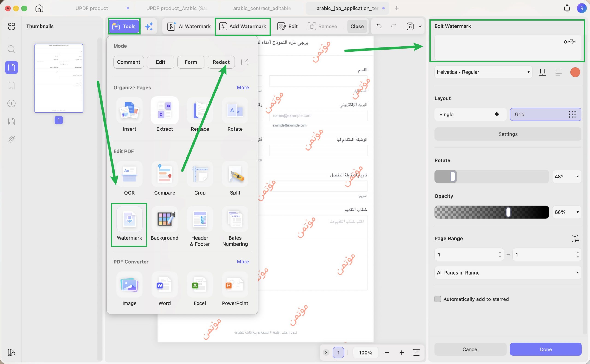Open the comments panel icon in sidebar
This screenshot has width=590, height=364.
11,104
